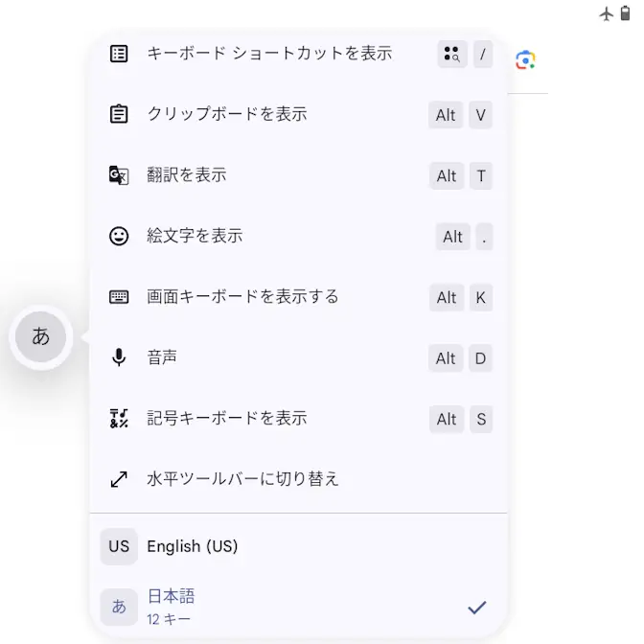Choose 翻訳を表示 from the menu
This screenshot has height=644, width=644.
click(187, 175)
